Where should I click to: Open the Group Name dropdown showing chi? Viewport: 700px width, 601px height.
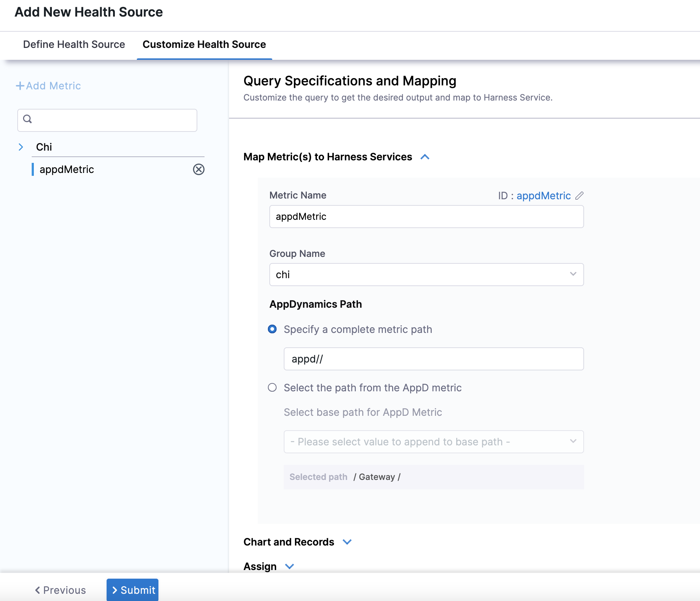pos(426,275)
